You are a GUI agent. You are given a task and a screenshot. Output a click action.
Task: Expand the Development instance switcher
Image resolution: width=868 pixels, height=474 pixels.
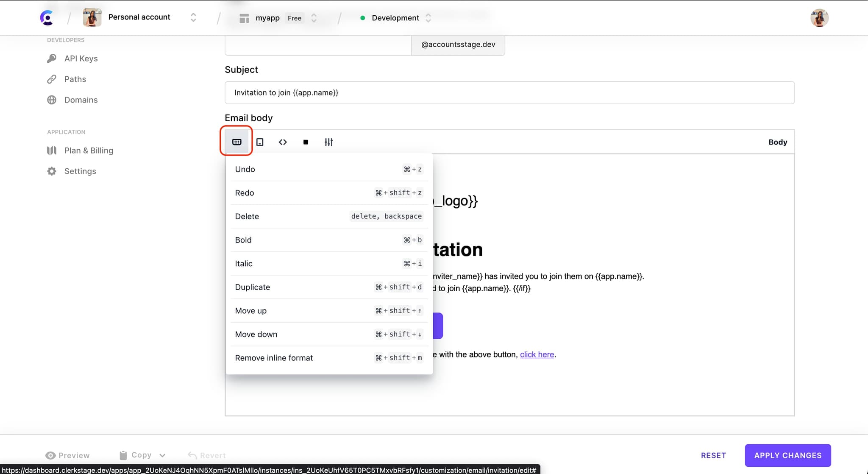[428, 18]
